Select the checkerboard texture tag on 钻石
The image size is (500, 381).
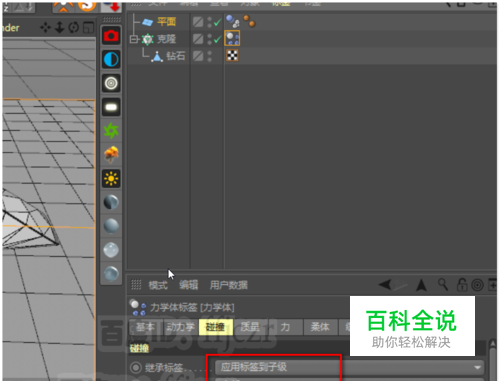click(232, 55)
